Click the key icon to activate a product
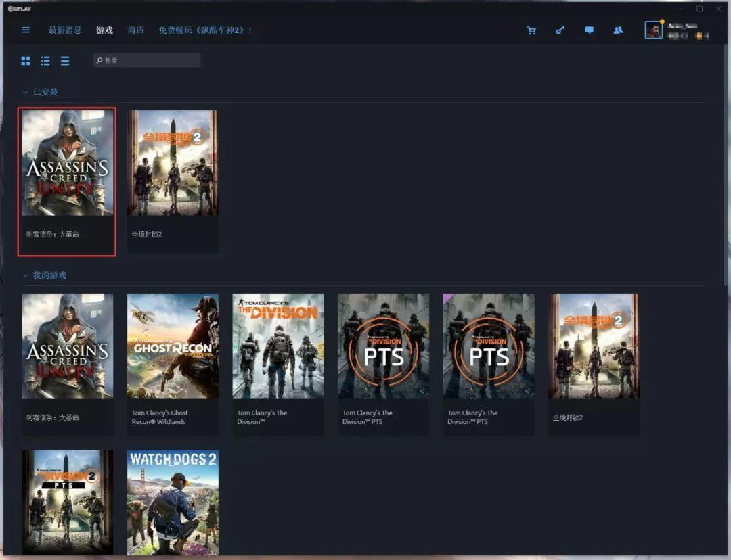The width and height of the screenshot is (731, 560). point(560,30)
